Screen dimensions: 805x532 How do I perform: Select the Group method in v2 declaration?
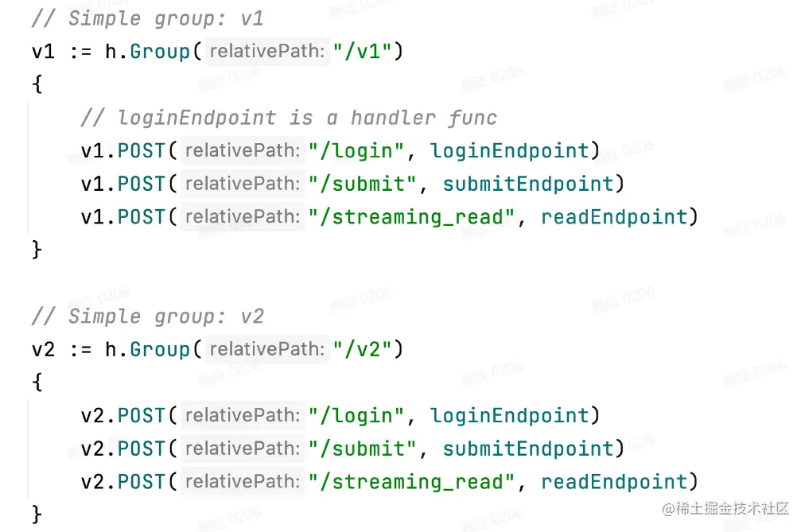coord(160,350)
